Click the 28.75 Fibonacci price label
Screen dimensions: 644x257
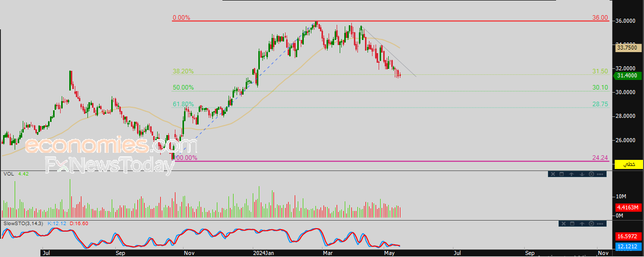pos(600,104)
